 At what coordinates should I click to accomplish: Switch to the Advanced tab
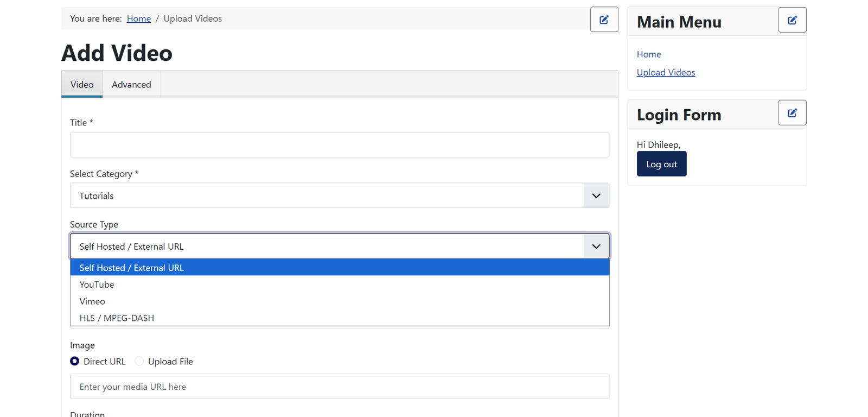[131, 85]
